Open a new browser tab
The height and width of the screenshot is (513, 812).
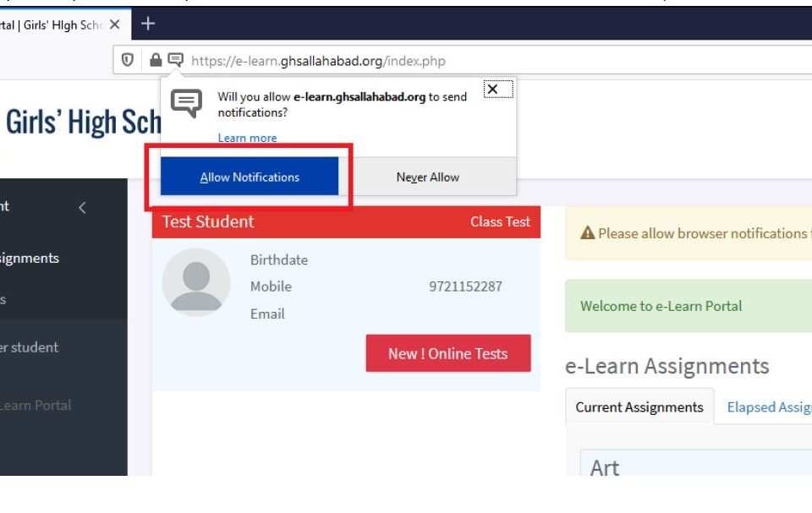pos(148,24)
